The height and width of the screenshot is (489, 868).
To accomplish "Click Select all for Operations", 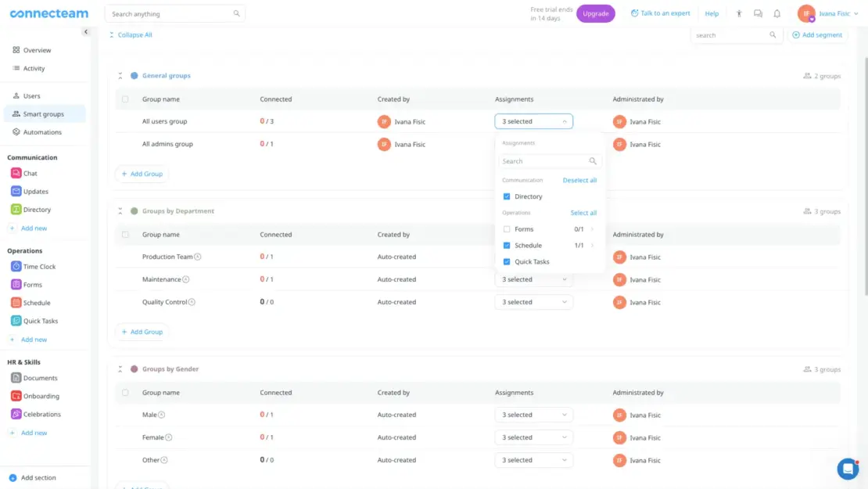I will click(x=583, y=214).
